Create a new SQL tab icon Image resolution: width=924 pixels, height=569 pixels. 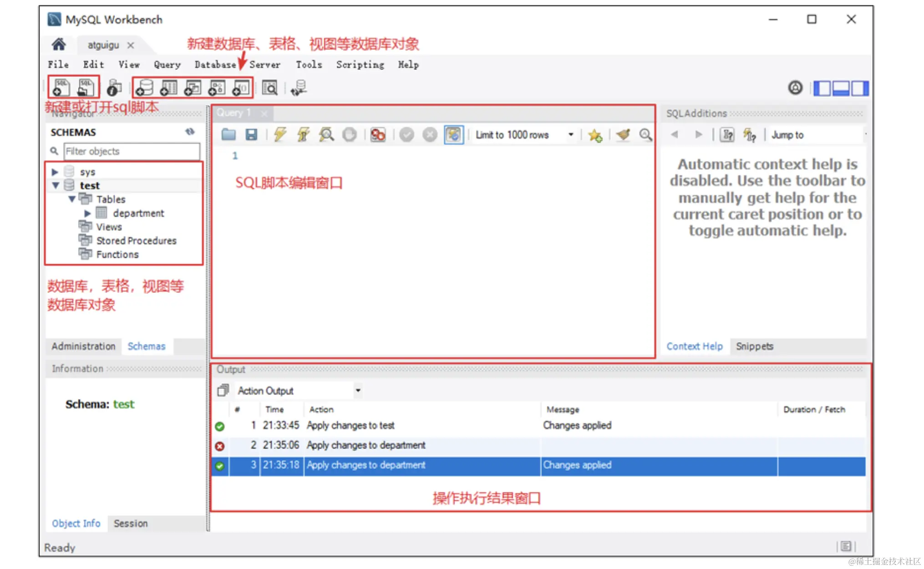coord(61,87)
